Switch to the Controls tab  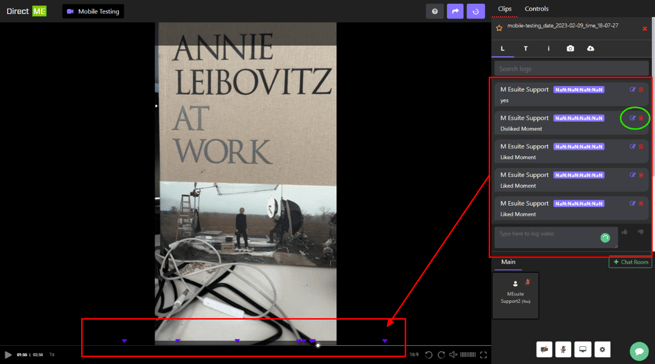tap(536, 9)
